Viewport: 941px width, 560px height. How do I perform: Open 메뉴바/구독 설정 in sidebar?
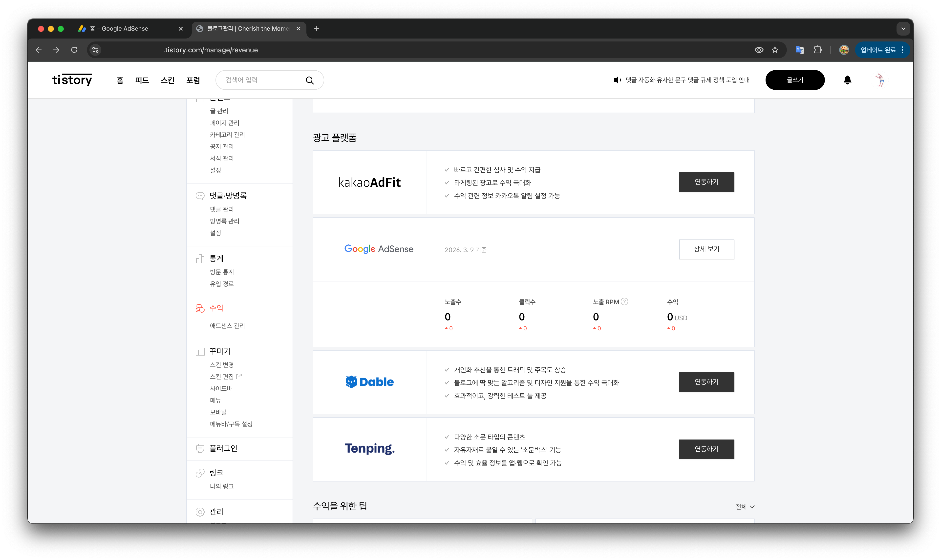click(231, 424)
